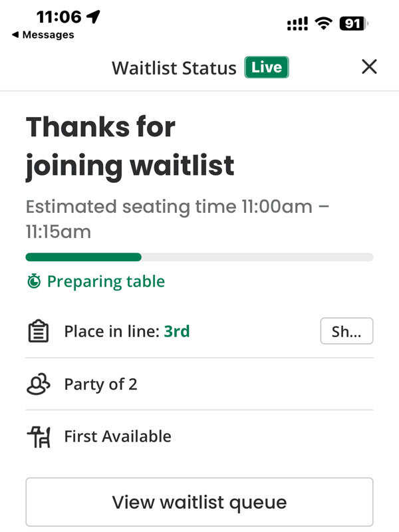The height and width of the screenshot is (532, 399).
Task: Tap the party size people icon
Action: pos(39,384)
